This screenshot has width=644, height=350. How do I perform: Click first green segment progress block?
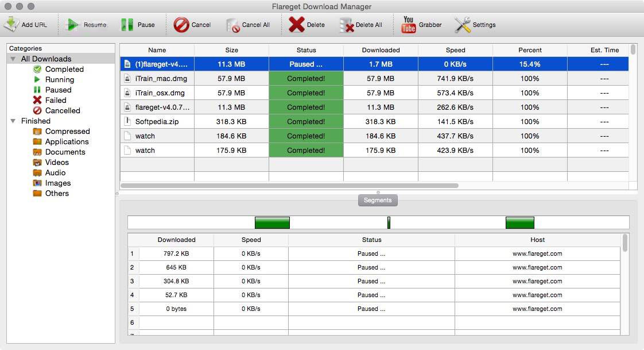point(272,223)
